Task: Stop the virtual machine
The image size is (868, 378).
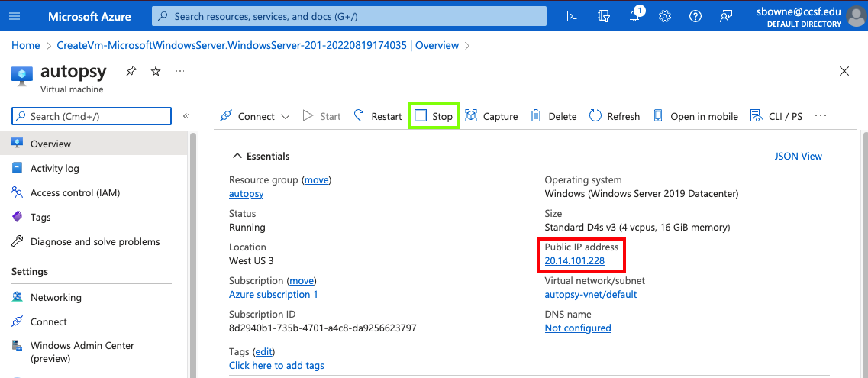Action: [434, 116]
